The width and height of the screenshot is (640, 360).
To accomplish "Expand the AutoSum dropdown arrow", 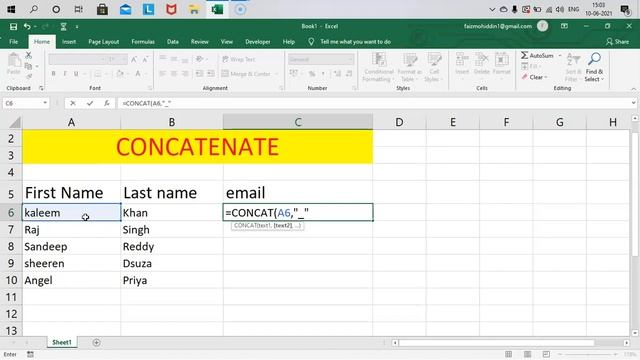I will tap(560, 56).
